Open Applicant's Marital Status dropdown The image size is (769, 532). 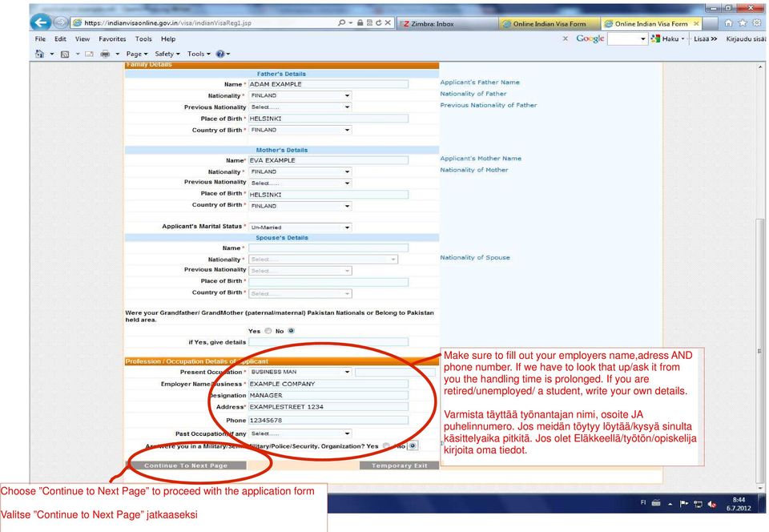(300, 227)
